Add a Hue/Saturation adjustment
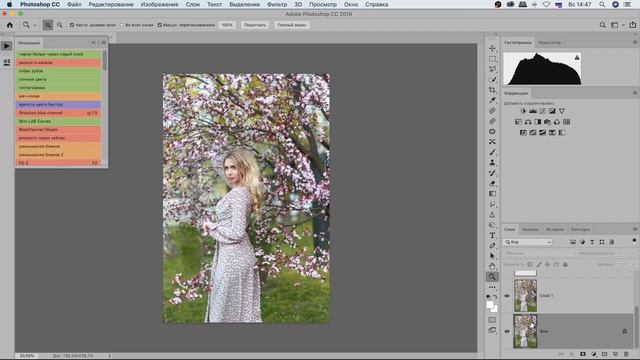 (518, 122)
